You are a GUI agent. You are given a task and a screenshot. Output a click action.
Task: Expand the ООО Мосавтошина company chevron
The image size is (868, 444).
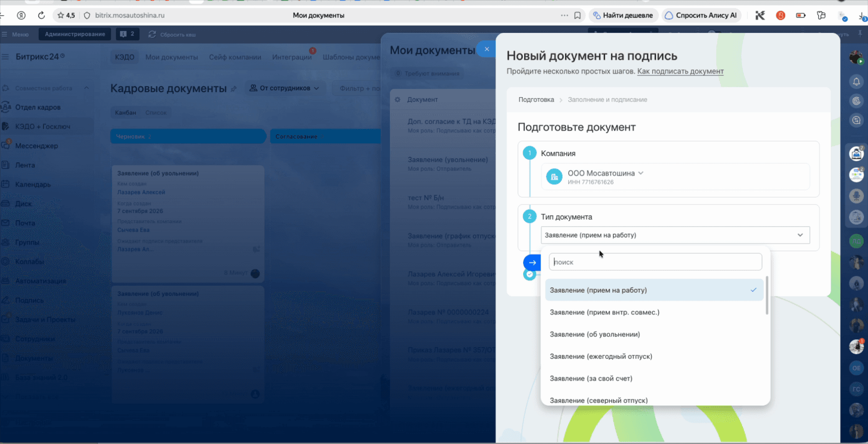[x=640, y=173]
